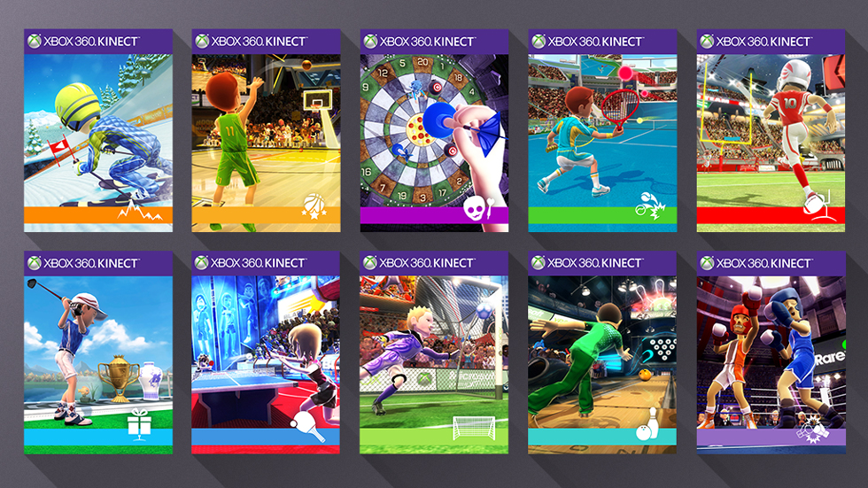The width and height of the screenshot is (868, 488).
Task: Select the tennis game cover
Action: click(602, 130)
